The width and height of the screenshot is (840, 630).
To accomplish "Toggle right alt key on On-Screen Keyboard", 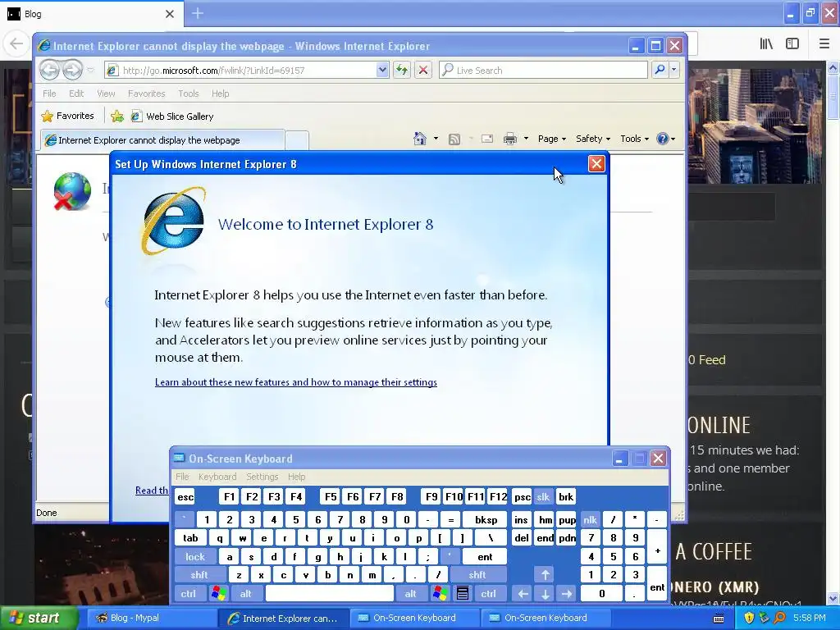I will tap(411, 594).
